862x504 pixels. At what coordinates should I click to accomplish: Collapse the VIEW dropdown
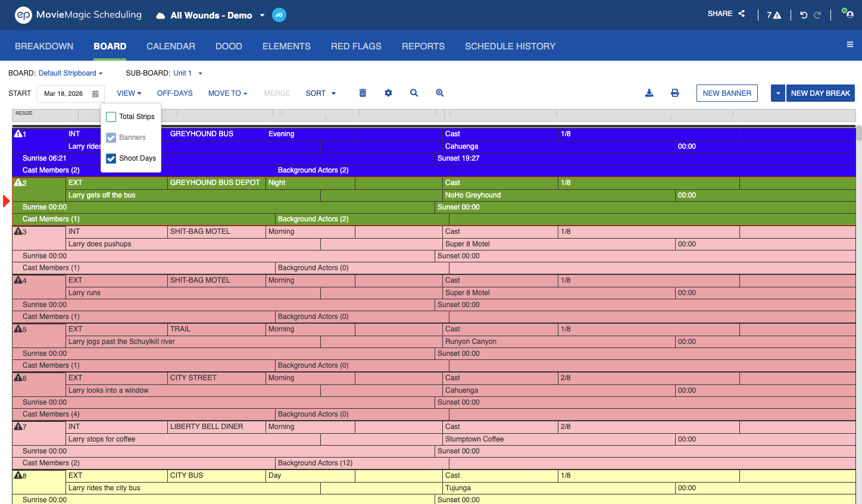tap(129, 93)
